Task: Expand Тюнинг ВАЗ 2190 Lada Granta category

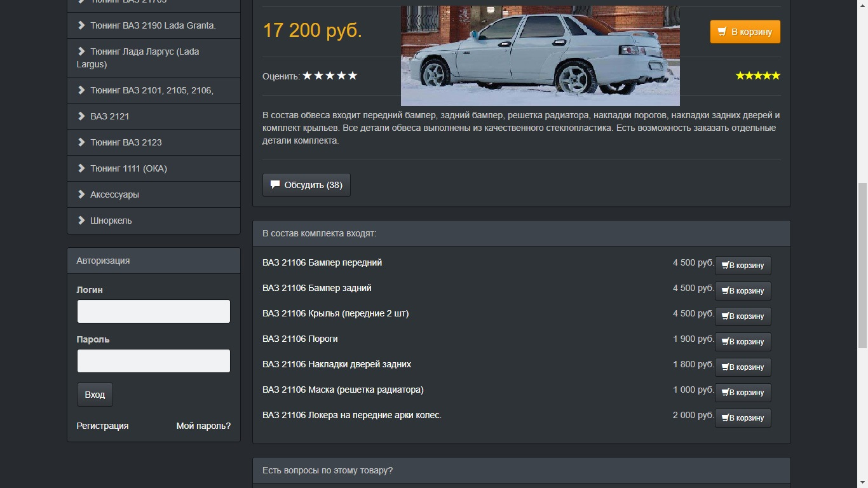Action: [154, 25]
